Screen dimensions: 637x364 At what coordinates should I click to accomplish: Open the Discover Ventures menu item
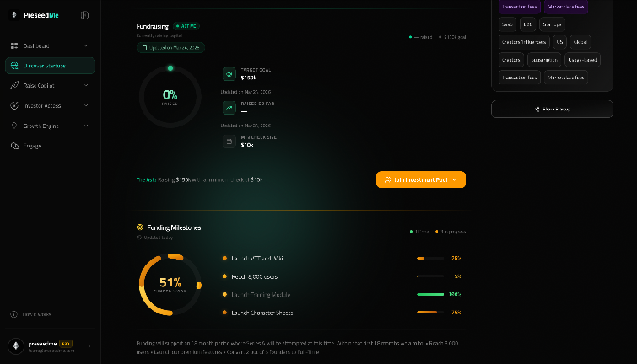[x=49, y=66]
